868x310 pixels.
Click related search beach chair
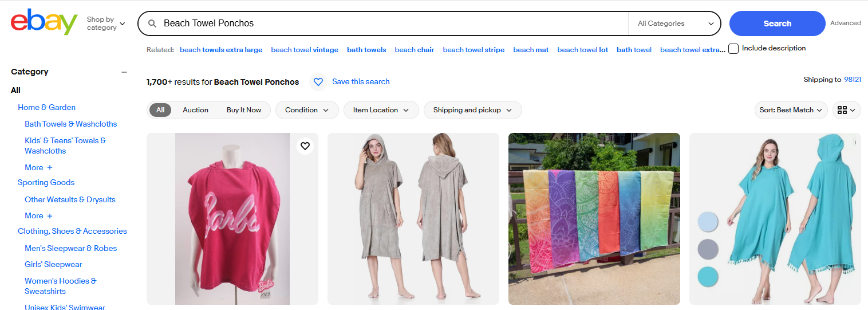coord(415,50)
